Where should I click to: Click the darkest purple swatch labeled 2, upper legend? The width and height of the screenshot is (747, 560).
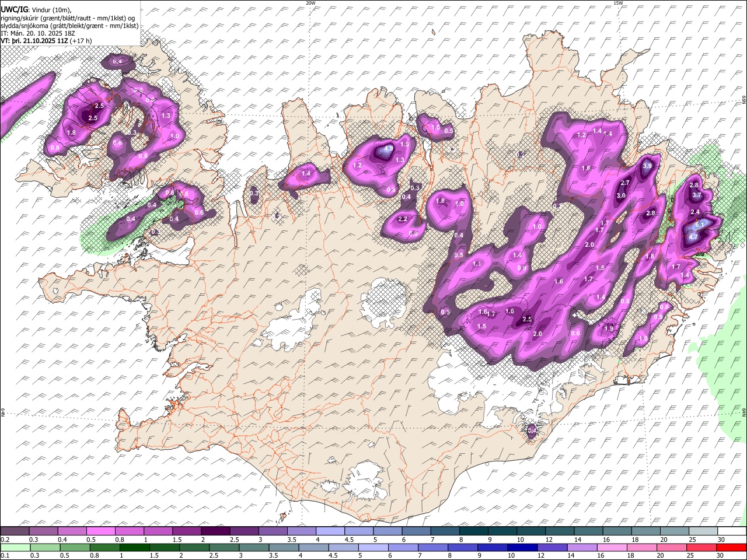[215, 531]
